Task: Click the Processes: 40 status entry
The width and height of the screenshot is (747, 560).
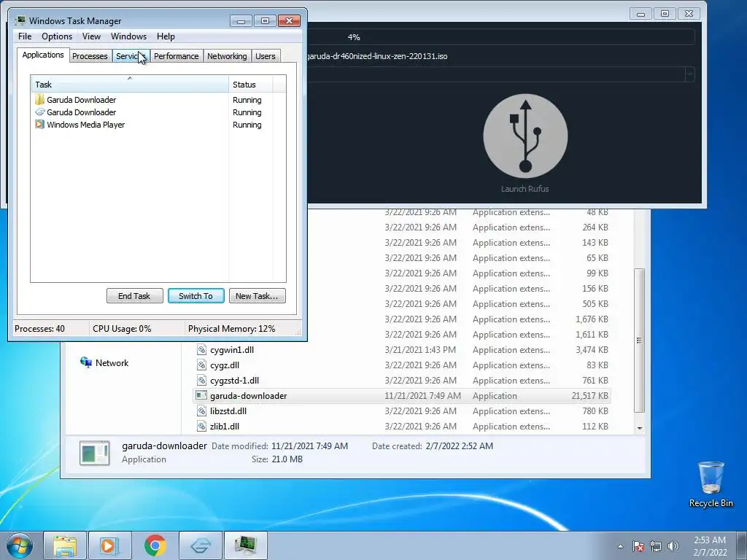Action: (x=39, y=329)
